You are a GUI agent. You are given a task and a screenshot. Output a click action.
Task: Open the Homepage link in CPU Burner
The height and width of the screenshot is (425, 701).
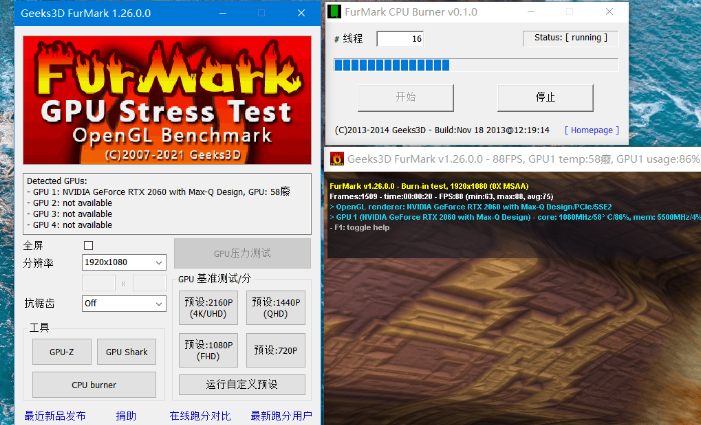591,130
